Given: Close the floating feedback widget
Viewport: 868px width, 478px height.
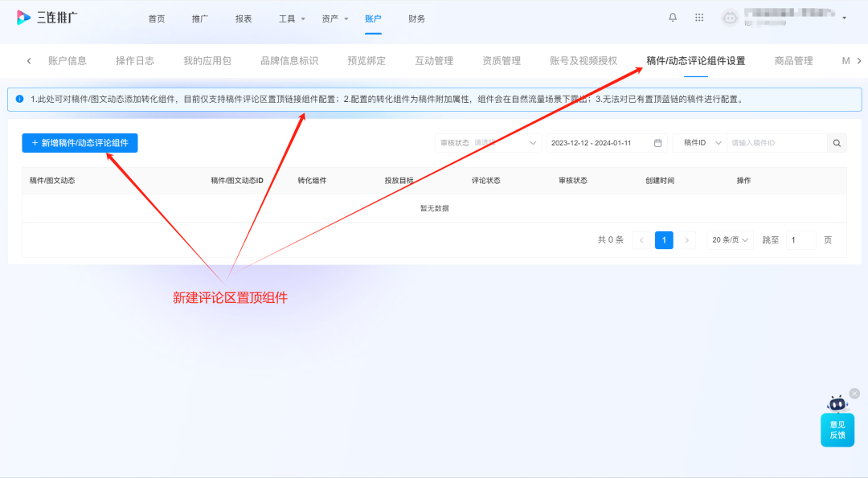Looking at the screenshot, I should click(x=854, y=394).
